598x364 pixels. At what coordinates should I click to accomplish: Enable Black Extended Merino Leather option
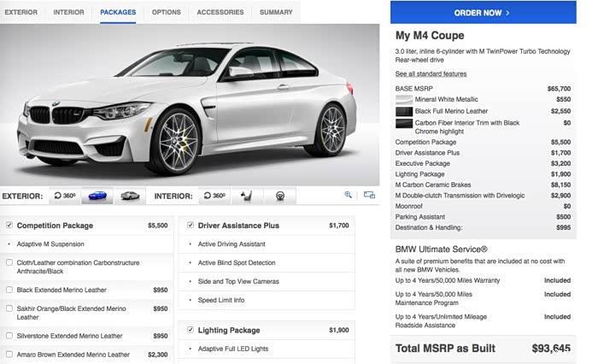tap(9, 290)
